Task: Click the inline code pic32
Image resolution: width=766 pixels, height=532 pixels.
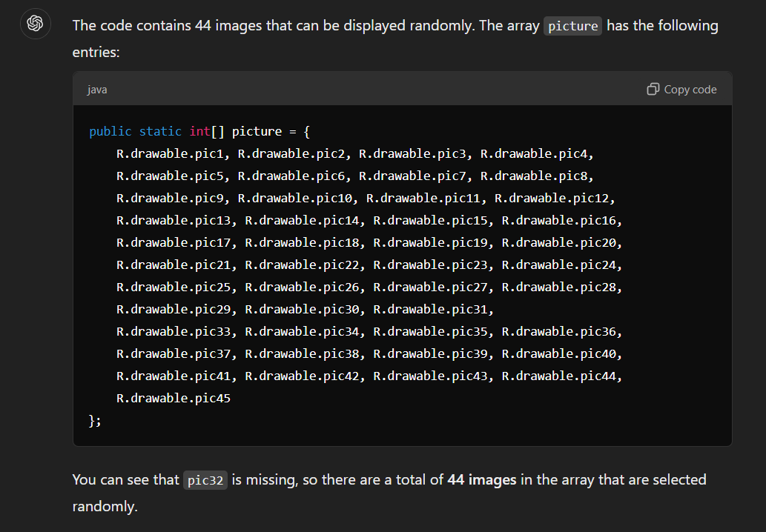Action: click(205, 480)
